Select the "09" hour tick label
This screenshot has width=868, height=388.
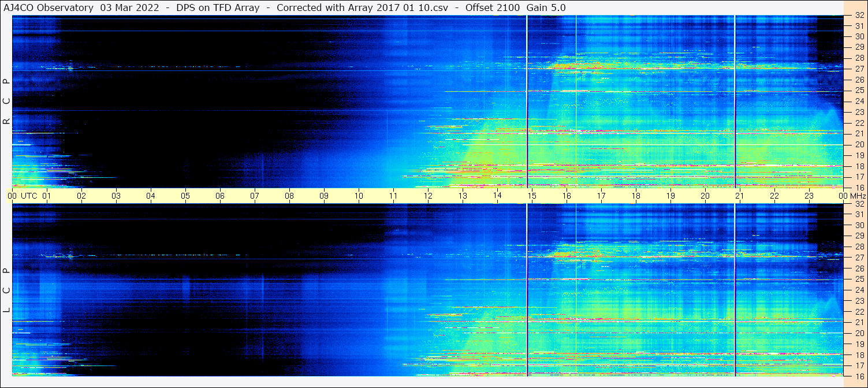[x=324, y=196]
